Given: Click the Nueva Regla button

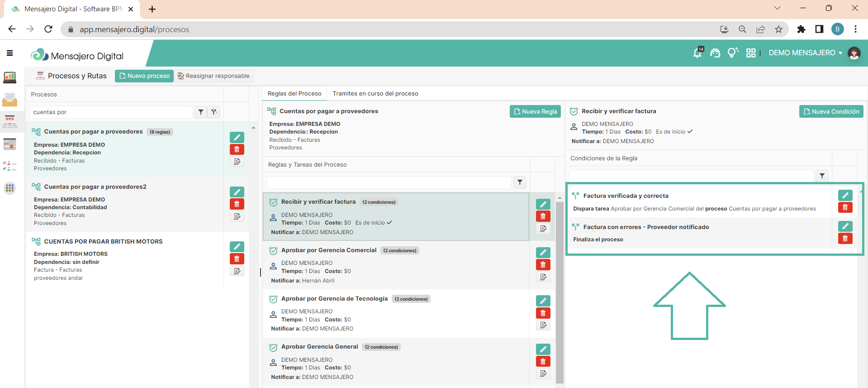Looking at the screenshot, I should [x=535, y=111].
